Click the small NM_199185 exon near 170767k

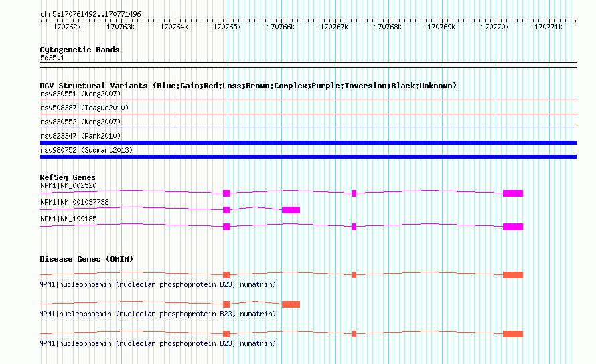(354, 227)
